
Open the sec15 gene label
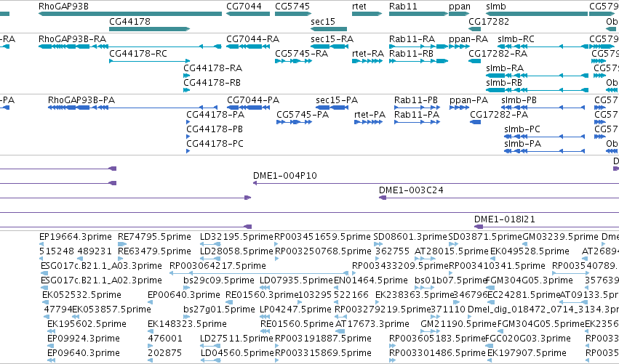323,21
